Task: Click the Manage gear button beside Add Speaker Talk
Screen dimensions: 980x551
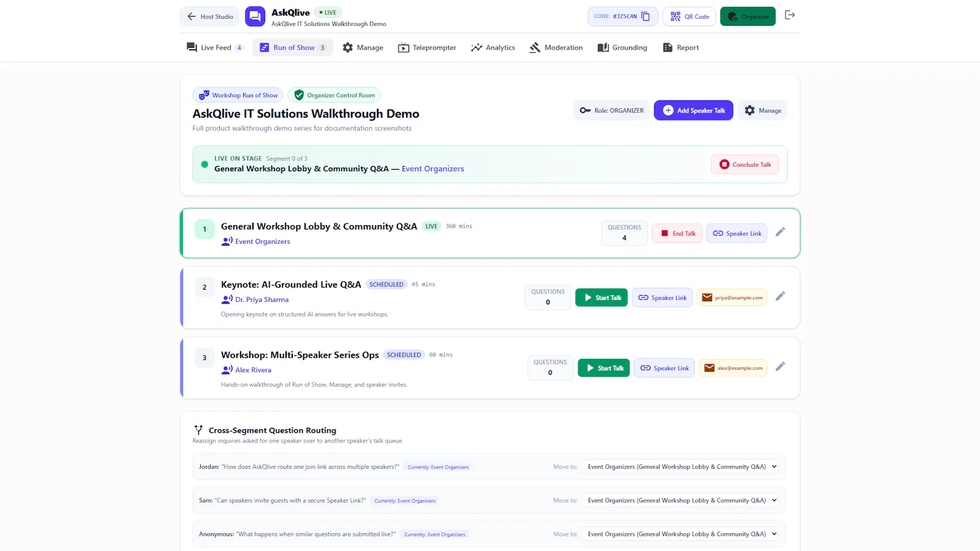Action: coord(763,110)
